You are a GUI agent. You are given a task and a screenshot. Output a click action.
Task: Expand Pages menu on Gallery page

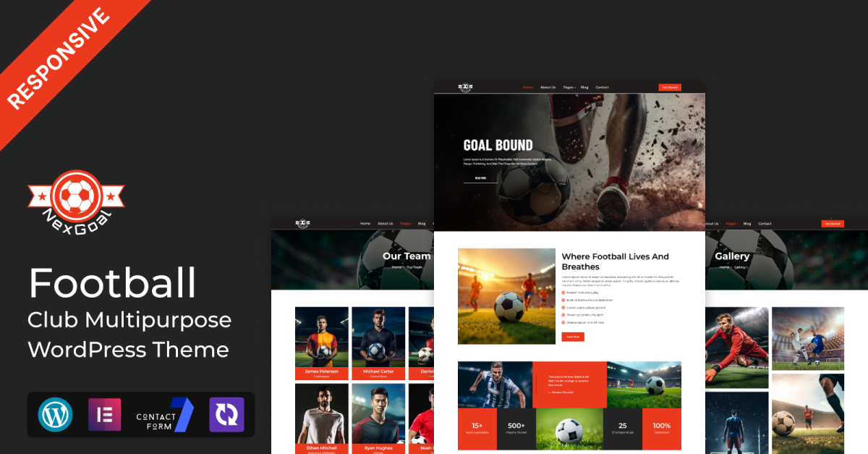tap(731, 224)
